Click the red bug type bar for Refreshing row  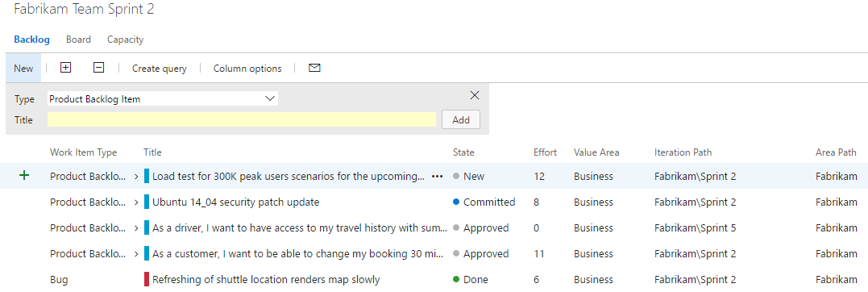(147, 279)
